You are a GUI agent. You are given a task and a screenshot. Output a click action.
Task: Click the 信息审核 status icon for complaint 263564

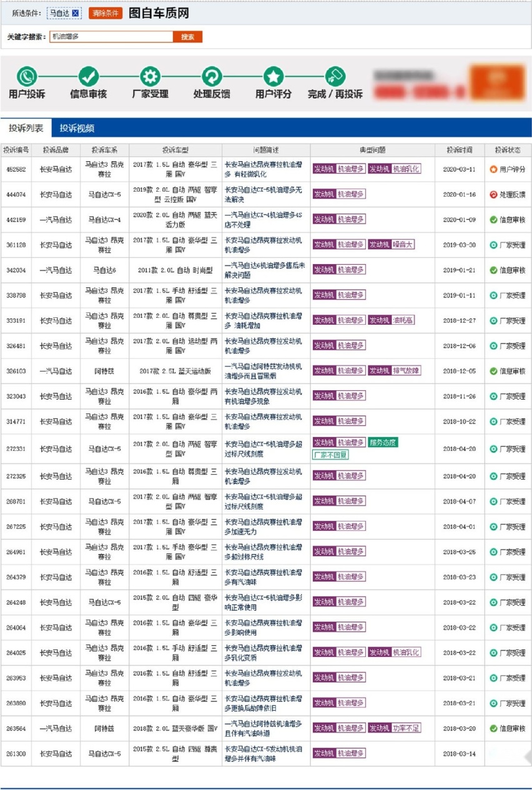click(x=493, y=728)
